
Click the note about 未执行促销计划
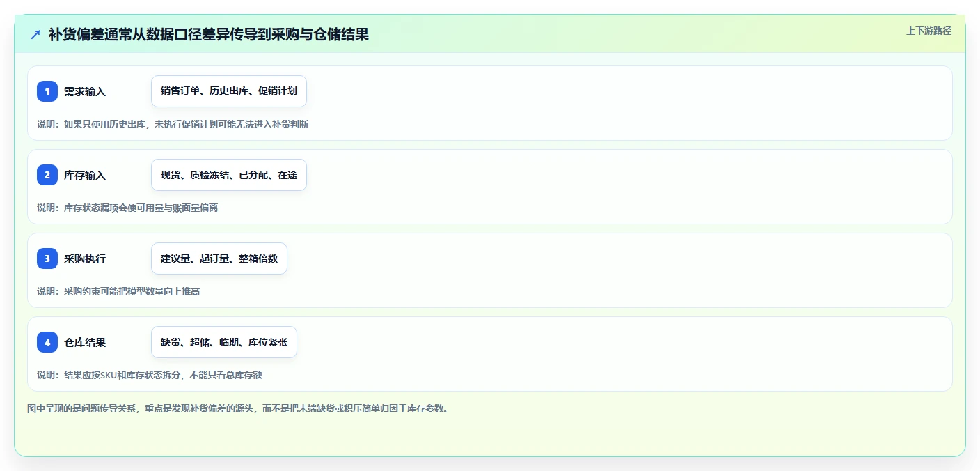tap(173, 124)
